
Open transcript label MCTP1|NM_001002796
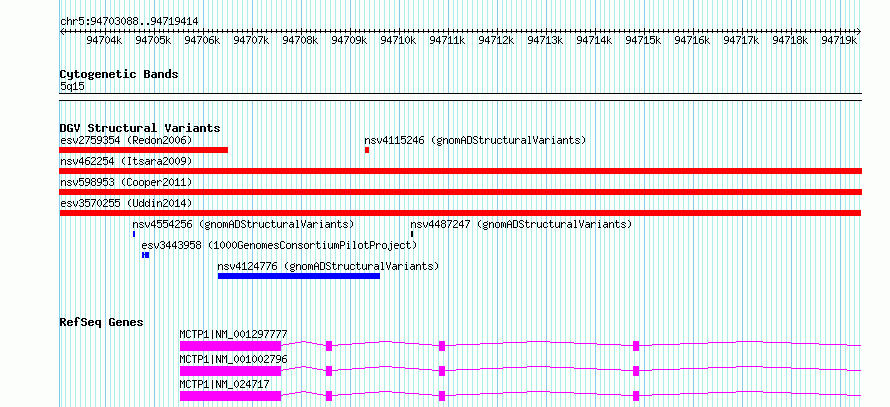click(x=233, y=359)
